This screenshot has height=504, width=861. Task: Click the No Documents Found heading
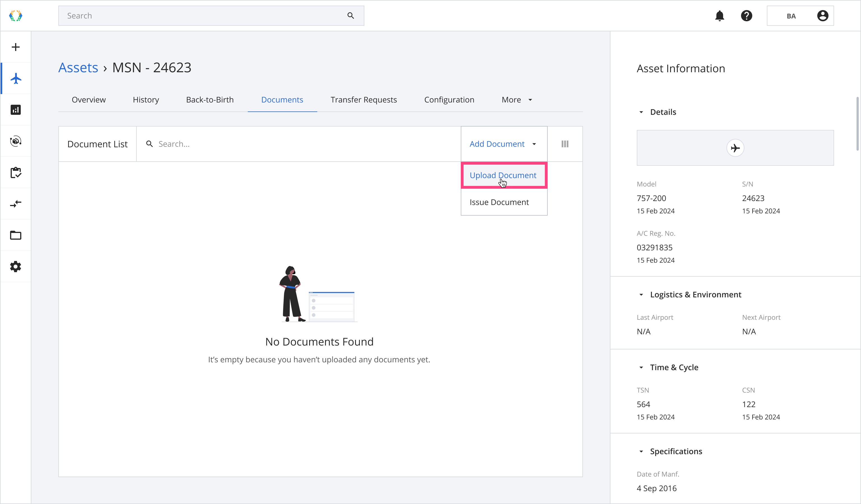point(319,342)
